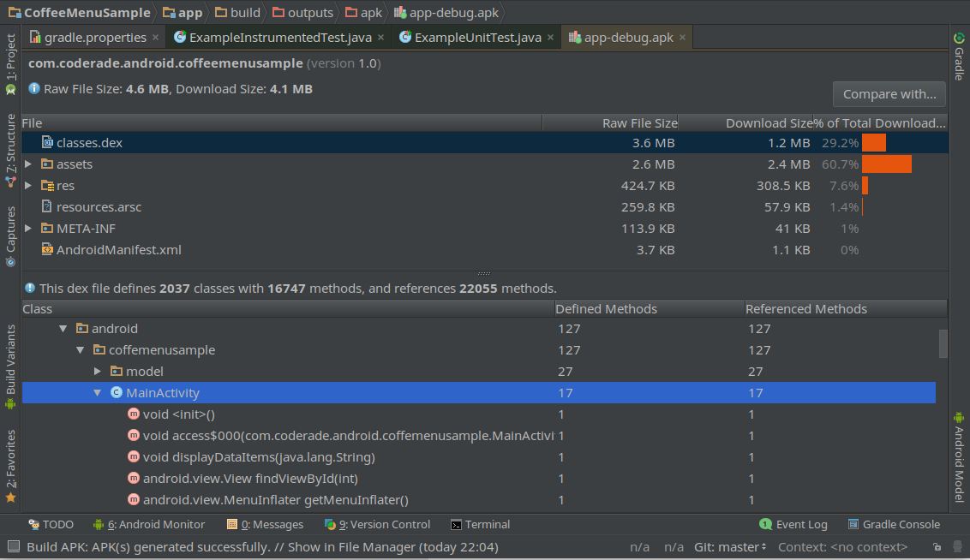Click the META-INF folder icon
Viewport: 970px width, 560px height.
(47, 228)
